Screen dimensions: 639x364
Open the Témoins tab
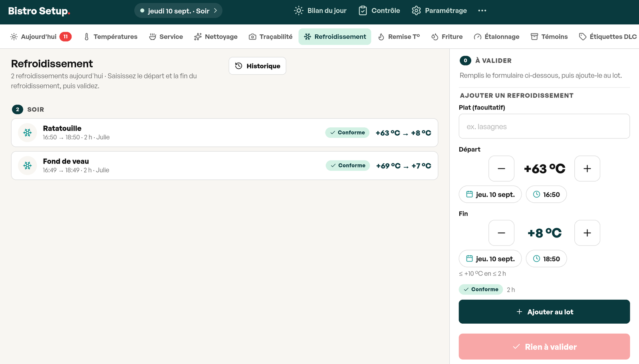coord(549,37)
